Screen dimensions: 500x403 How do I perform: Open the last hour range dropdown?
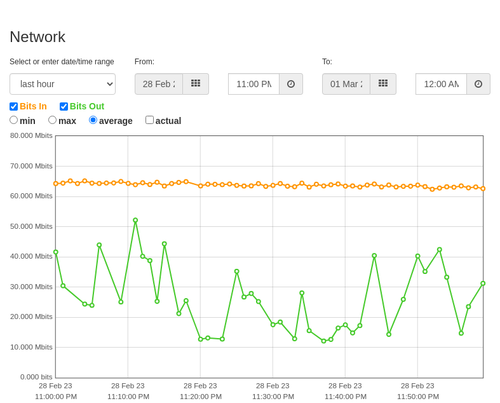[63, 84]
